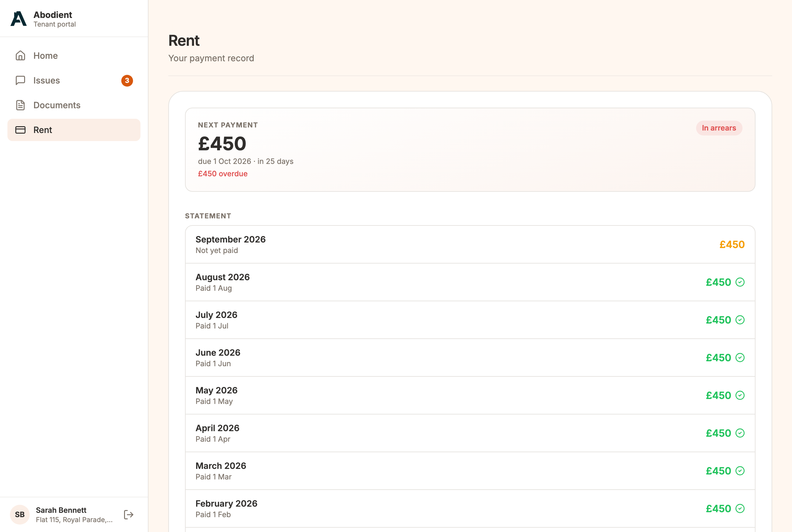Viewport: 792px width, 532px height.
Task: Select the February 2026 statement row
Action: 470,508
